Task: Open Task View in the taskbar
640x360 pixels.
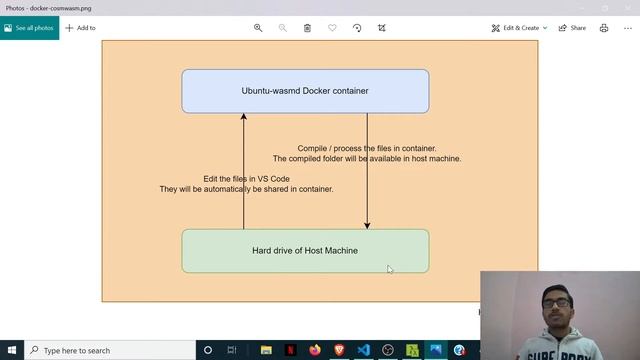Action: pos(232,350)
